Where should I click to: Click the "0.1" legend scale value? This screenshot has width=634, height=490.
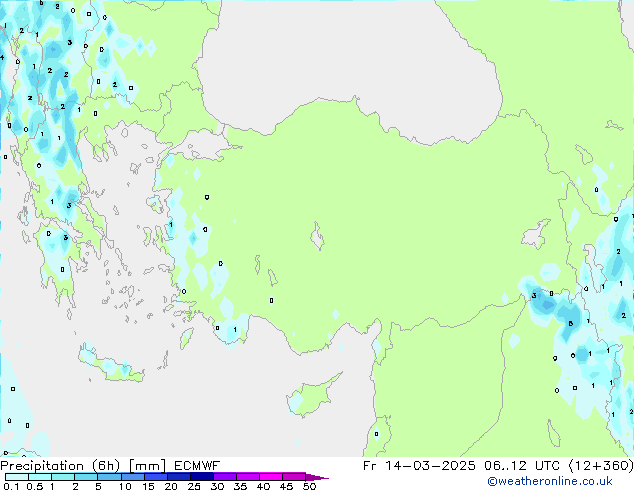tap(11, 486)
